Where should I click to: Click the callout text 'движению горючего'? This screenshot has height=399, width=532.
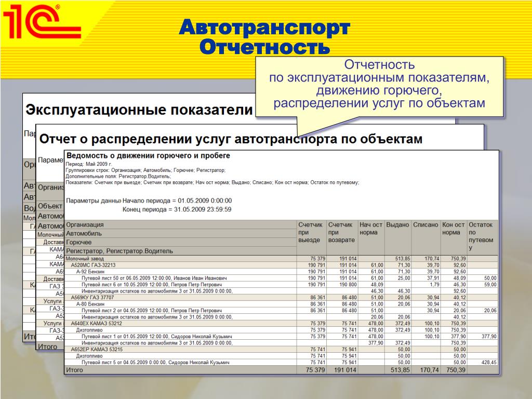point(379,90)
